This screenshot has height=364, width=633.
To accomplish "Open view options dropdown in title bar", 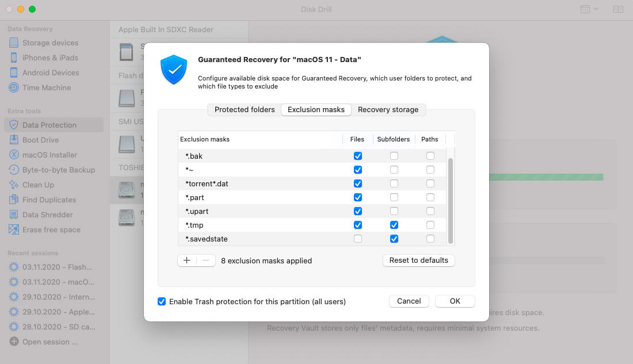I will coord(589,9).
